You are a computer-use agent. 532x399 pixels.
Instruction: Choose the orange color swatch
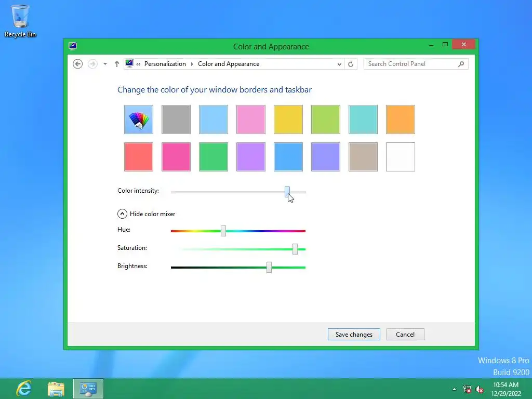[401, 119]
